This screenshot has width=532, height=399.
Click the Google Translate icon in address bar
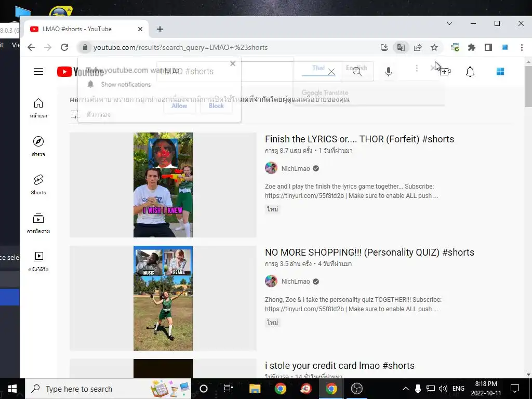click(x=401, y=47)
